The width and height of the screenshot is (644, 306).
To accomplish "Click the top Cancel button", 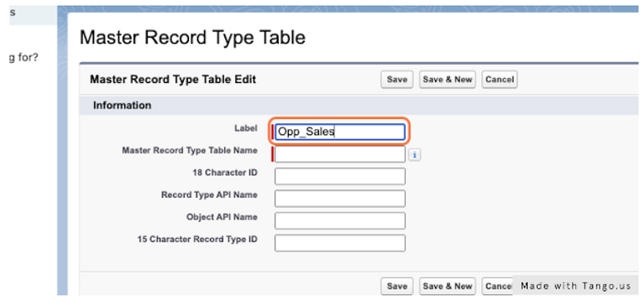I will click(500, 80).
